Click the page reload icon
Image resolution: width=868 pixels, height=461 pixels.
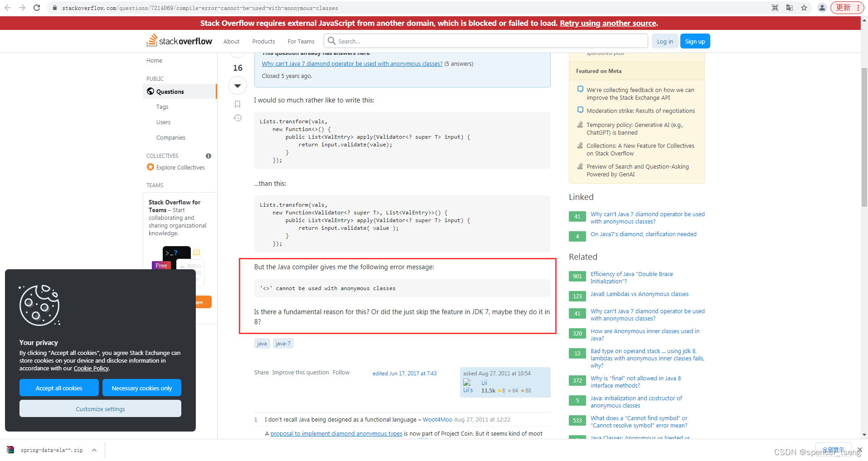(37, 8)
